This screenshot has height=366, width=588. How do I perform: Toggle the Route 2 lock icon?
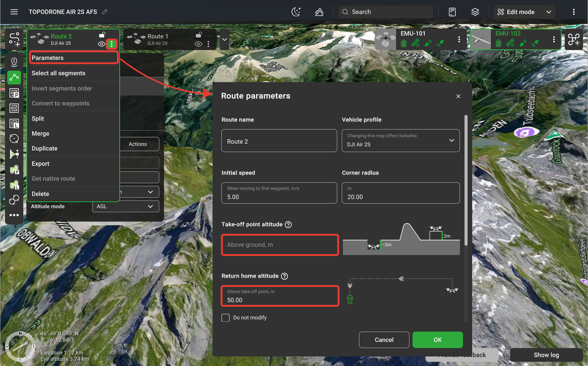click(x=102, y=35)
